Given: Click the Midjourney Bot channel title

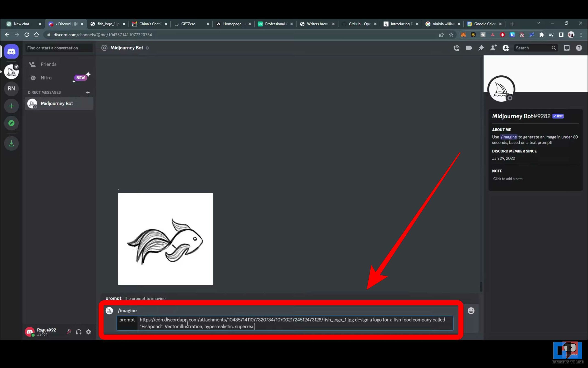Looking at the screenshot, I should click(x=127, y=48).
